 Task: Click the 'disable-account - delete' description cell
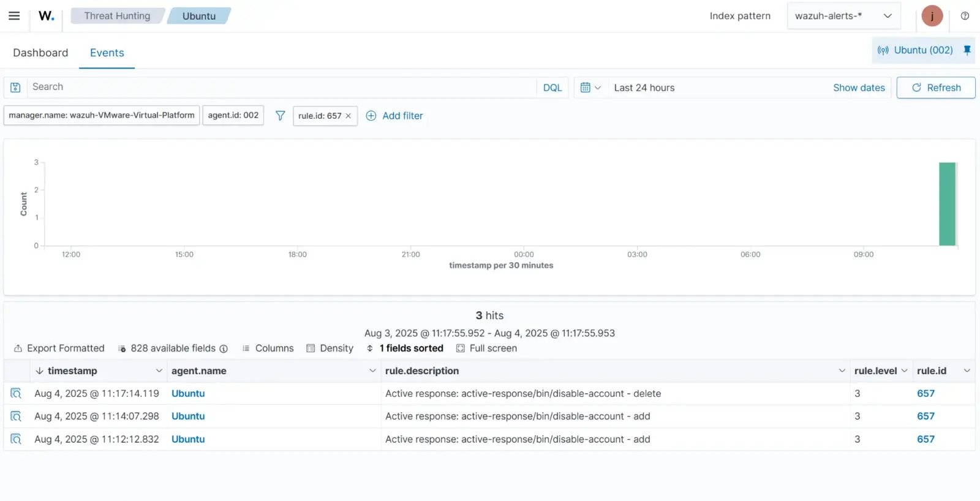(x=615, y=393)
